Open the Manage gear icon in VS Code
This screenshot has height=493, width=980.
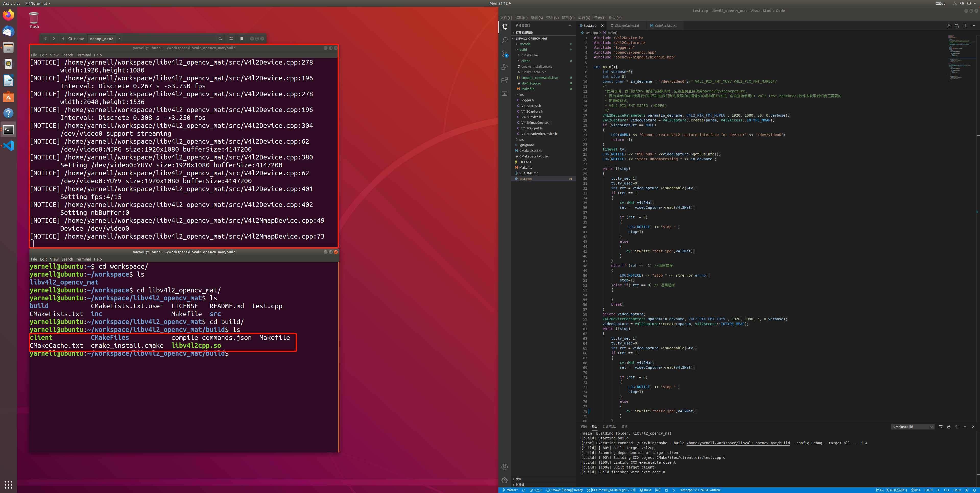pyautogui.click(x=505, y=480)
